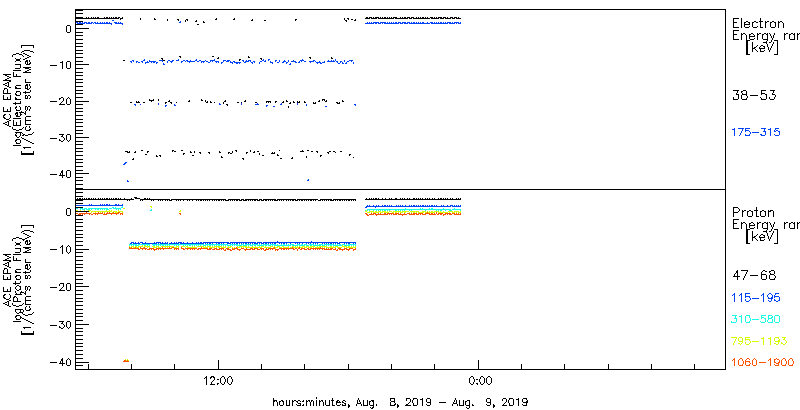Click the date range caption below the plots

400,401
